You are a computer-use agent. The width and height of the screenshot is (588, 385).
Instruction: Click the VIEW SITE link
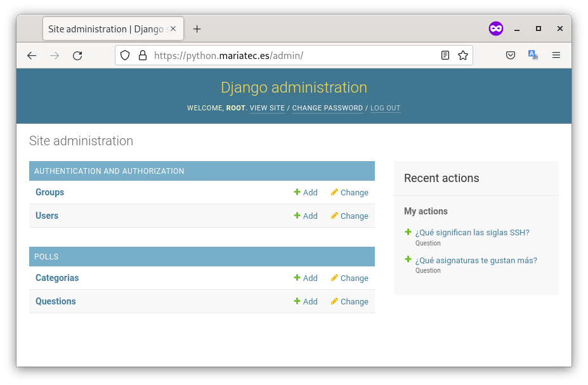tap(267, 108)
